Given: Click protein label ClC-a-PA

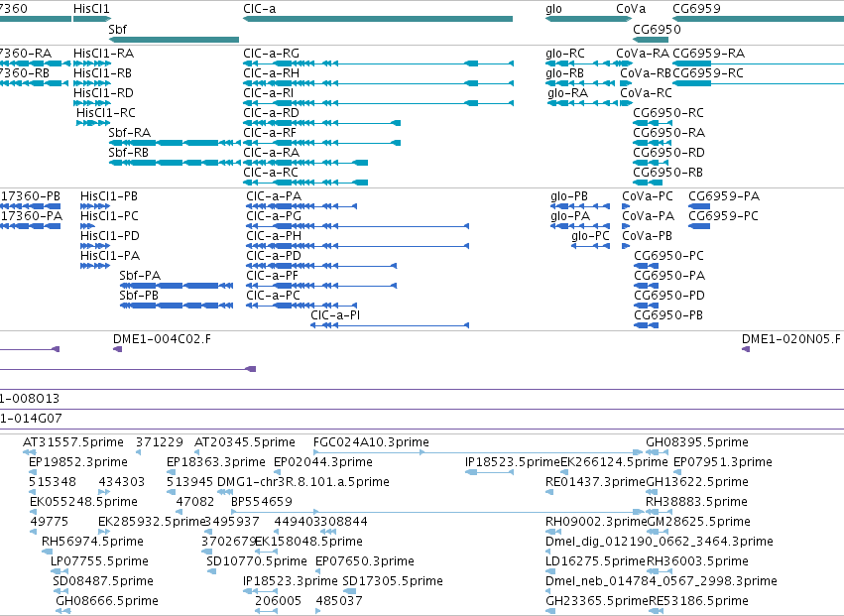Looking at the screenshot, I should [x=274, y=196].
